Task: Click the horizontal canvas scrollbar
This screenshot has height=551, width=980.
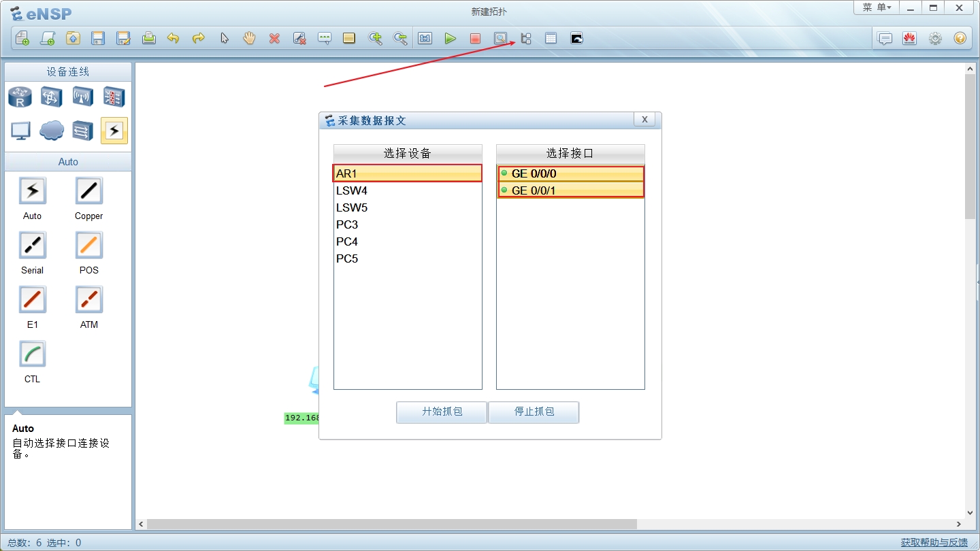Action: (391, 524)
